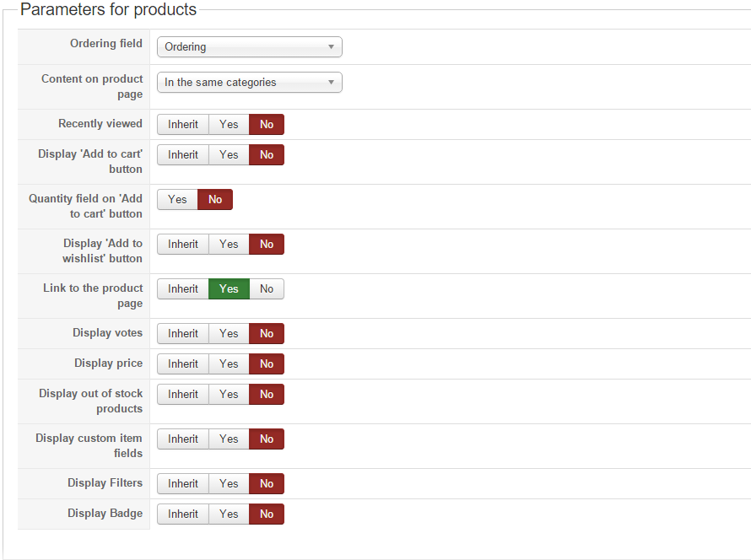
Task: Turn on Display votes with Yes
Action: tap(229, 334)
